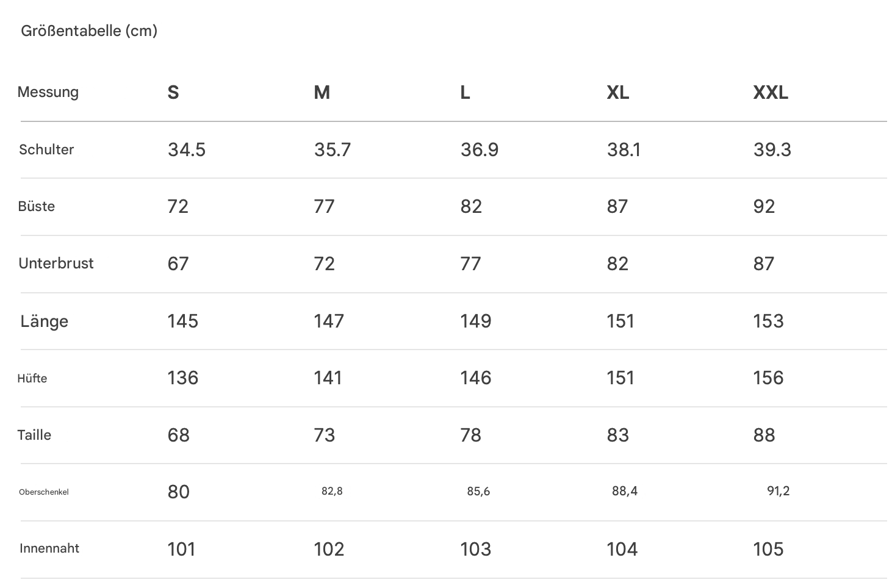This screenshot has height=588, width=892.
Task: Click Länge value 147 for size M
Action: [x=329, y=321]
